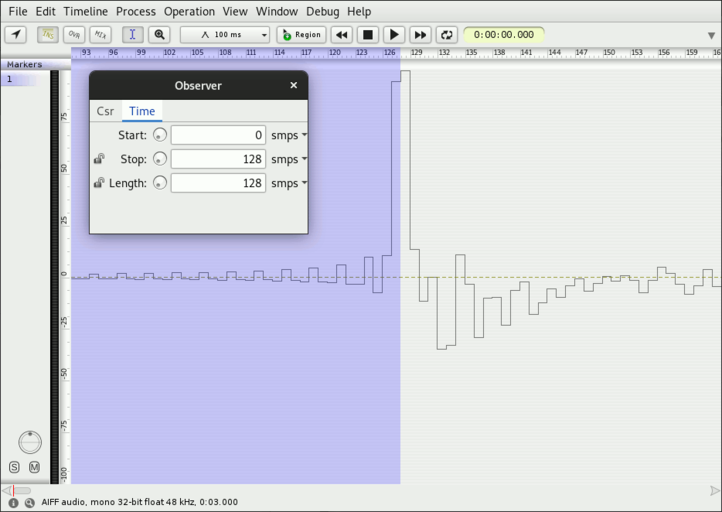The width and height of the screenshot is (722, 512).
Task: Toggle loop playback button
Action: click(x=446, y=35)
